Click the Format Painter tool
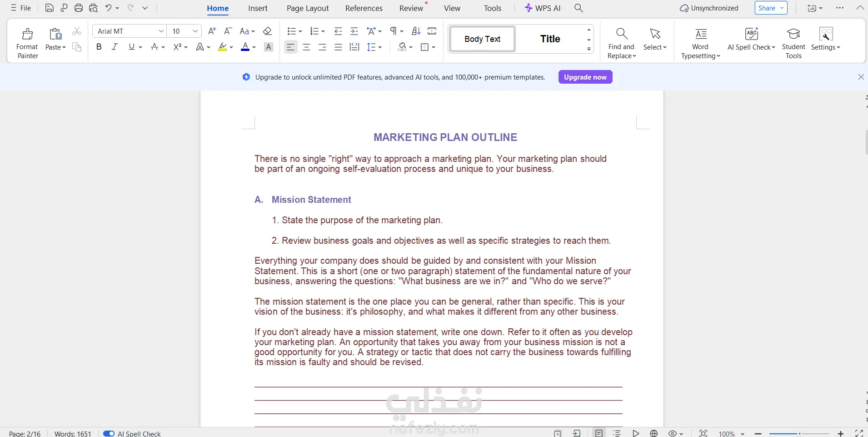 (x=27, y=43)
